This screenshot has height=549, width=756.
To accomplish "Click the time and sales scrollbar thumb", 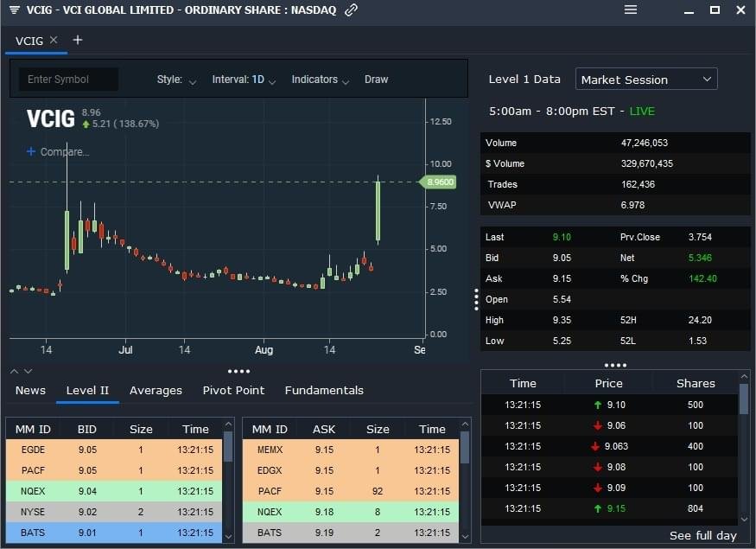I will [x=744, y=399].
